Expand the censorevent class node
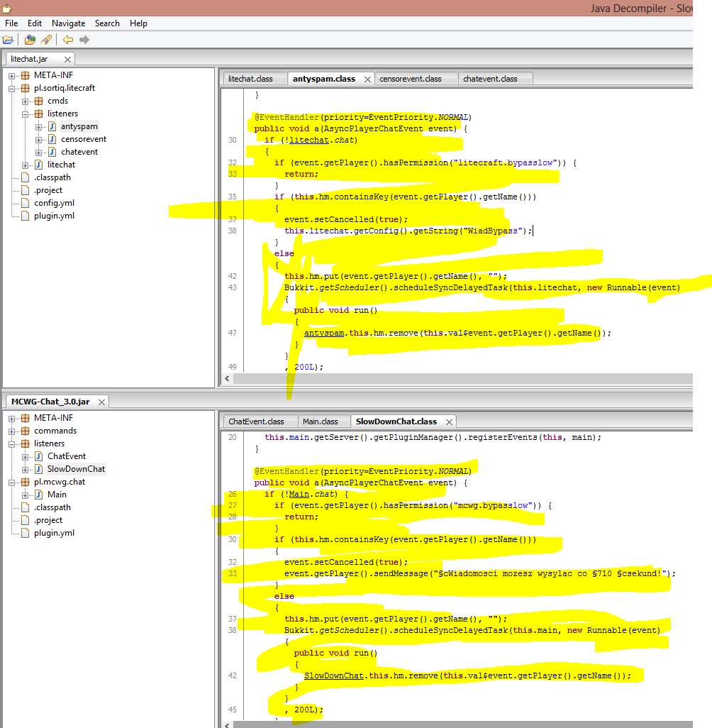The width and height of the screenshot is (712, 728). [38, 139]
